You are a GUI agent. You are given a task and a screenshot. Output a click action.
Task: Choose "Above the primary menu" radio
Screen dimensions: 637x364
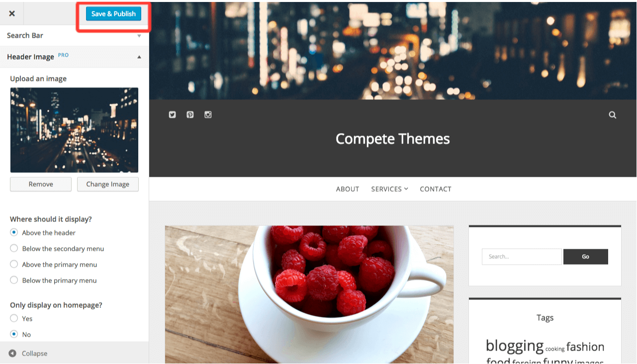click(14, 264)
